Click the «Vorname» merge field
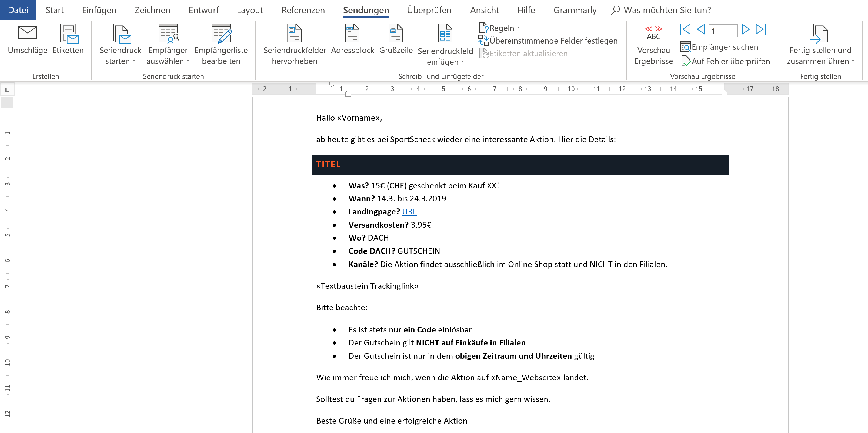868x433 pixels. [359, 118]
